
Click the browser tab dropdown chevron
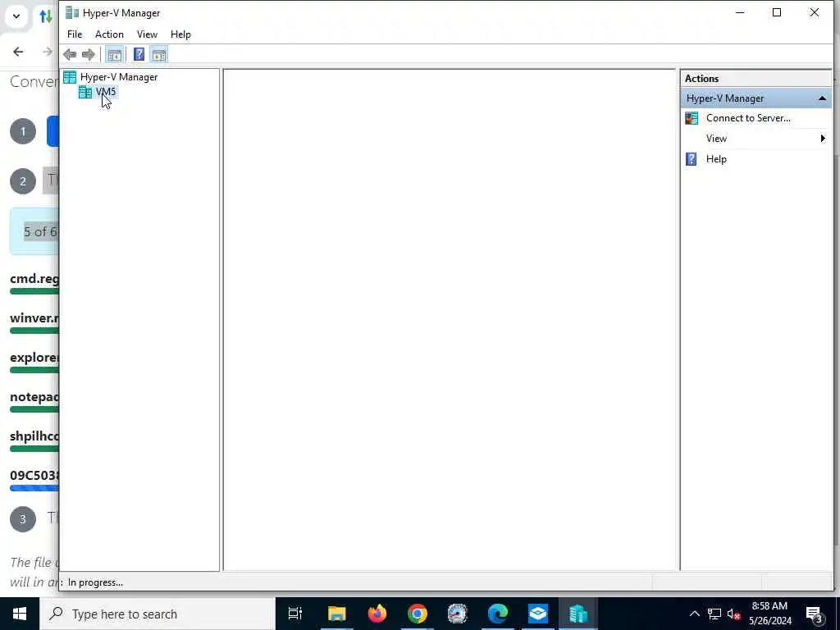tap(16, 16)
